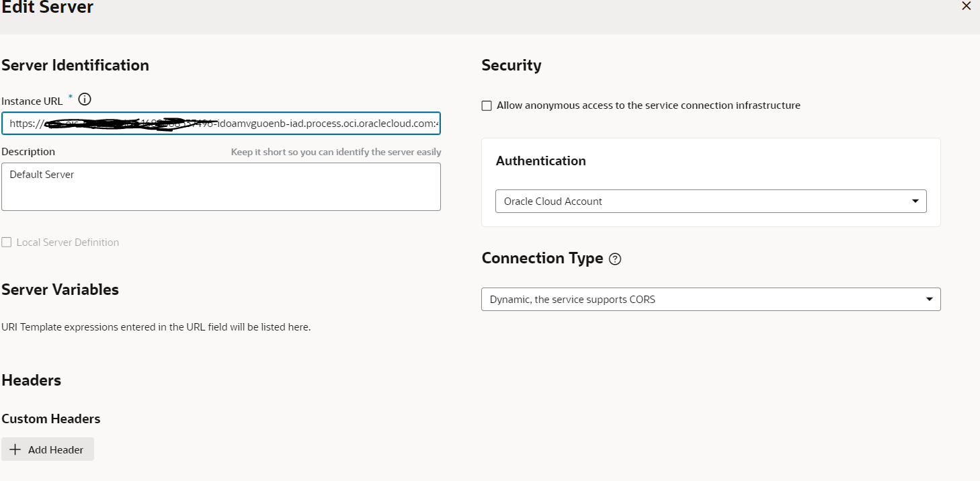
Task: Click the URI Template expressions hint text
Action: pos(156,327)
